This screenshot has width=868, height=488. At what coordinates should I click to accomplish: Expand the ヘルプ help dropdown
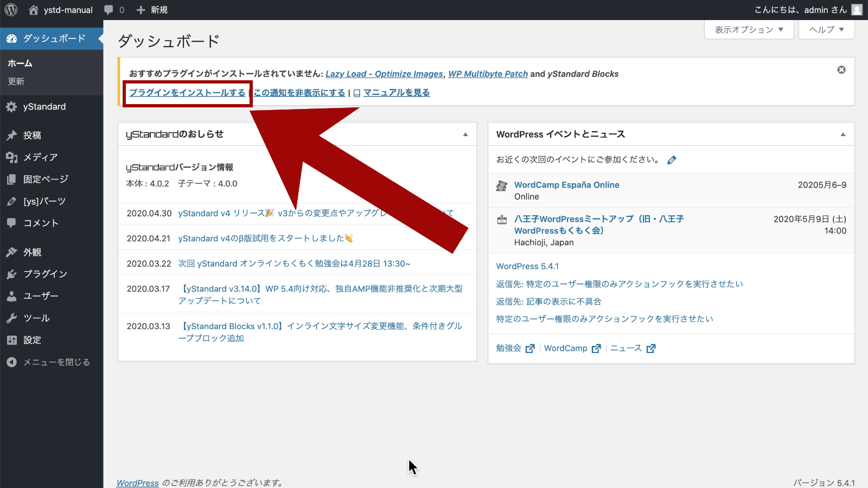pyautogui.click(x=826, y=30)
